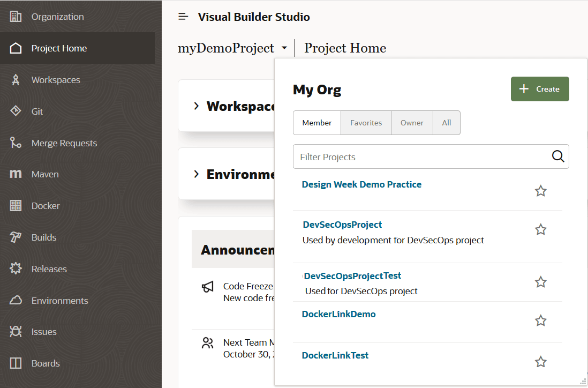Open the Releases badge icon
588x388 pixels.
tap(16, 268)
